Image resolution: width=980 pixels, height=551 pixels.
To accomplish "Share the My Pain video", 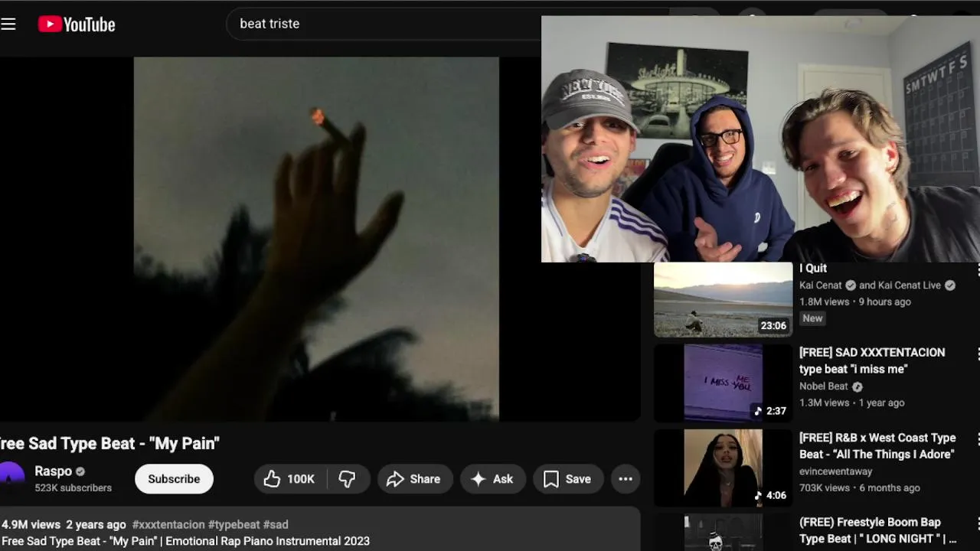I will coord(414,479).
